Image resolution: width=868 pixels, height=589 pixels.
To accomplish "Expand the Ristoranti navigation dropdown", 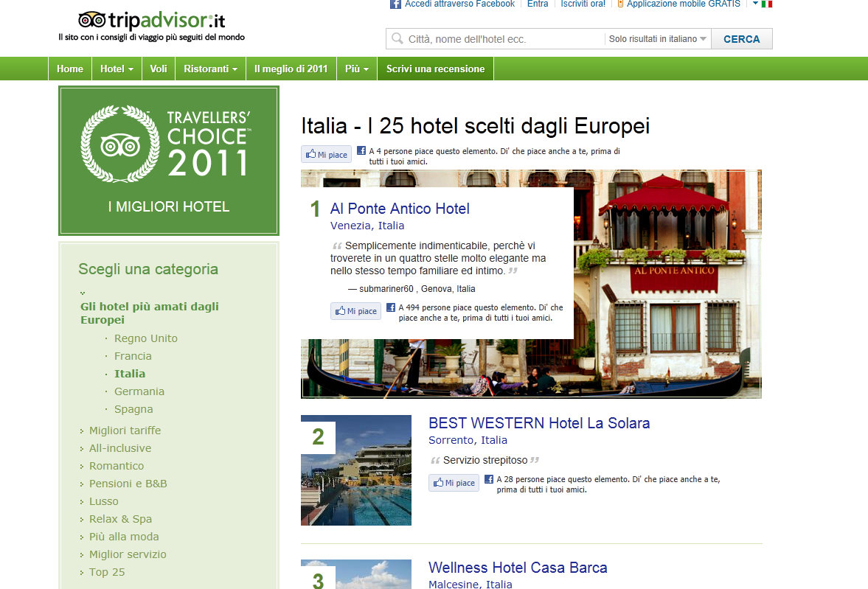I will click(210, 69).
